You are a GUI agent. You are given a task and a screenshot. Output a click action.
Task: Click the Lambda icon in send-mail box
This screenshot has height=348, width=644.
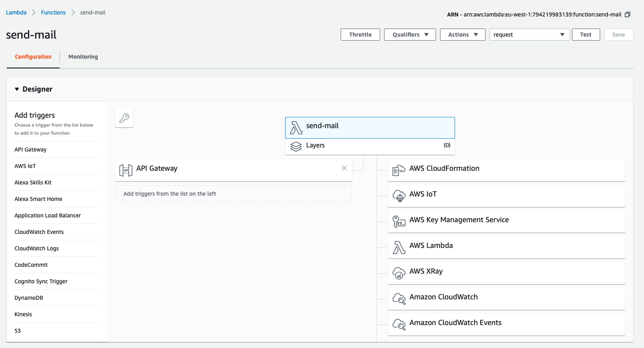click(296, 128)
